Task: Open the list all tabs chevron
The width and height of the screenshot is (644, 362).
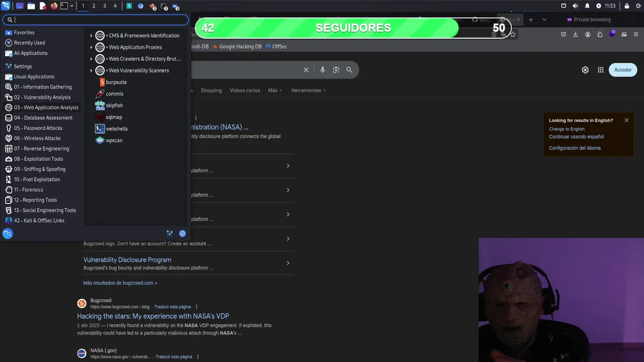Action: (x=544, y=20)
